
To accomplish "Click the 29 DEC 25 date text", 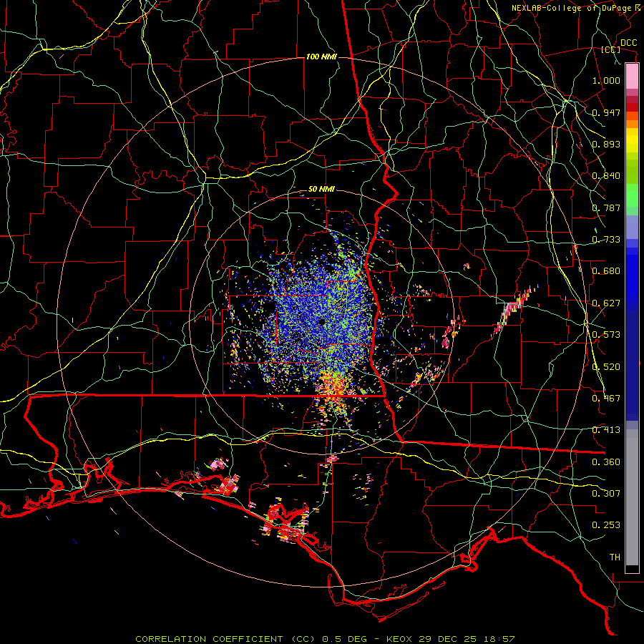I will [x=448, y=639].
